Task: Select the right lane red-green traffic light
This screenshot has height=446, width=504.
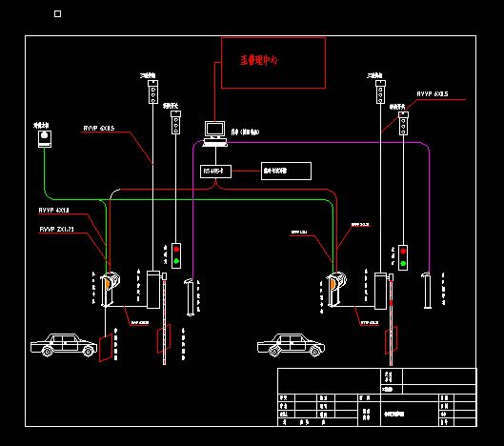Action: point(403,257)
